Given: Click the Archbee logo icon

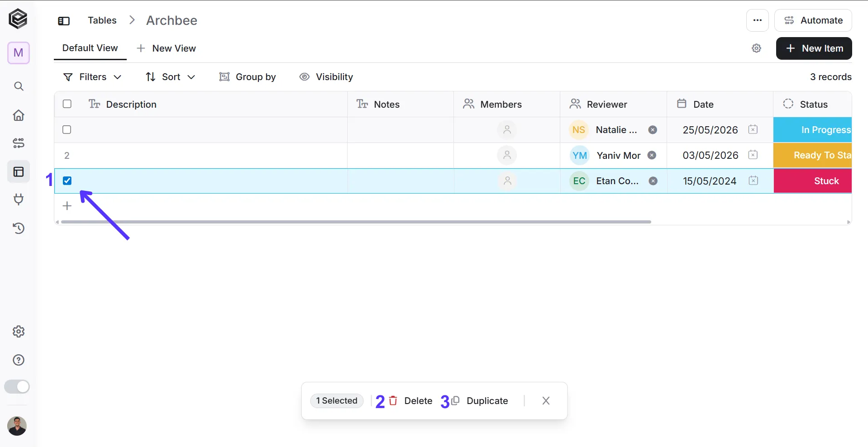Looking at the screenshot, I should coord(18,19).
